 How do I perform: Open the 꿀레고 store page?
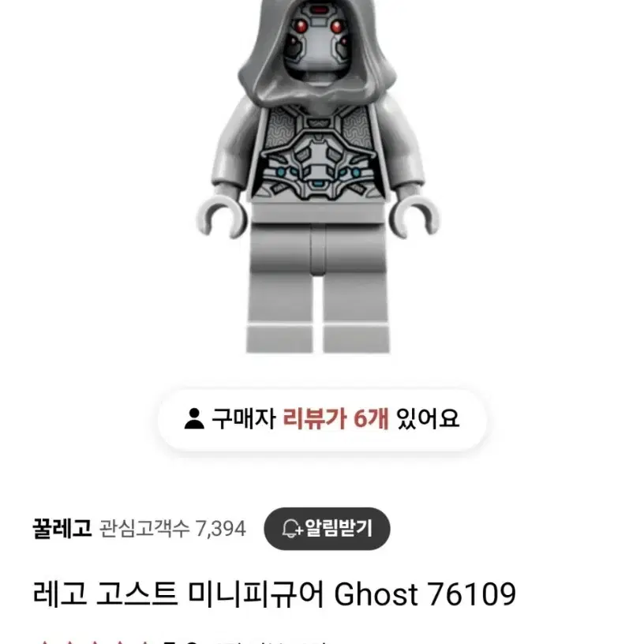click(62, 529)
